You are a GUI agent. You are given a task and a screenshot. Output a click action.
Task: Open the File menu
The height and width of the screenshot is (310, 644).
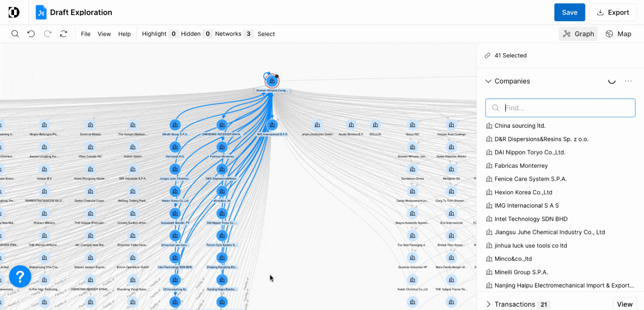coord(86,34)
